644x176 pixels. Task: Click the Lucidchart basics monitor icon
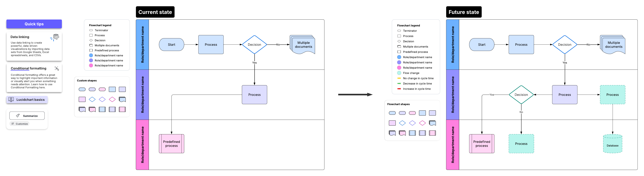pos(11,99)
